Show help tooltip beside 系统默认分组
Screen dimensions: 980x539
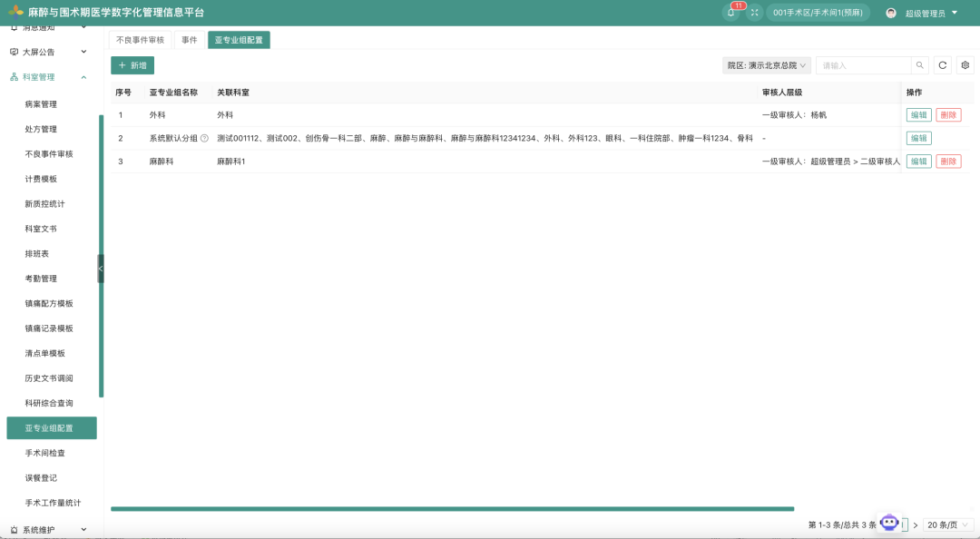[204, 138]
